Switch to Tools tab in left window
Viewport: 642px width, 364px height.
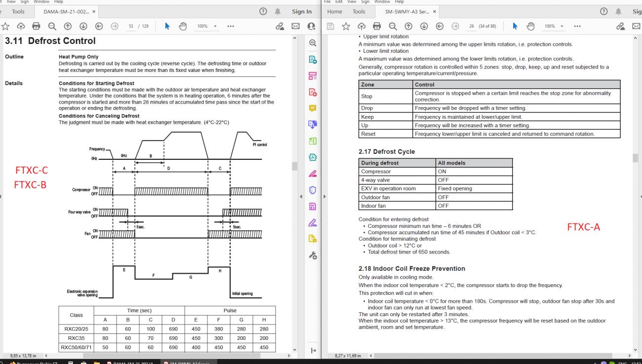(x=18, y=11)
